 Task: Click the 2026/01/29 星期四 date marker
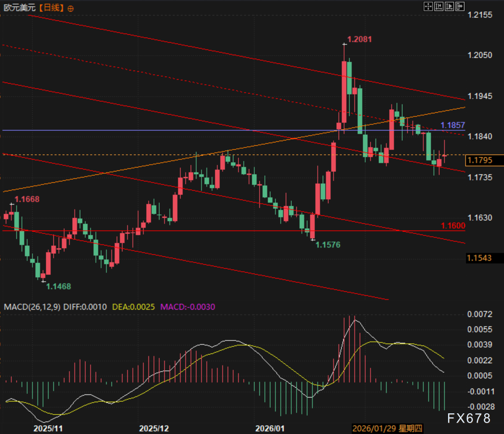click(x=387, y=429)
